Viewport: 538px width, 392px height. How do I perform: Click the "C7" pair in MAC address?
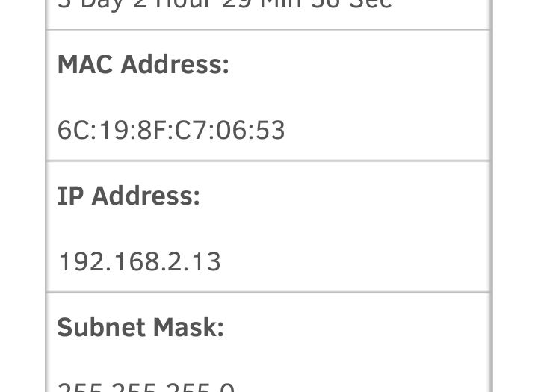click(191, 131)
